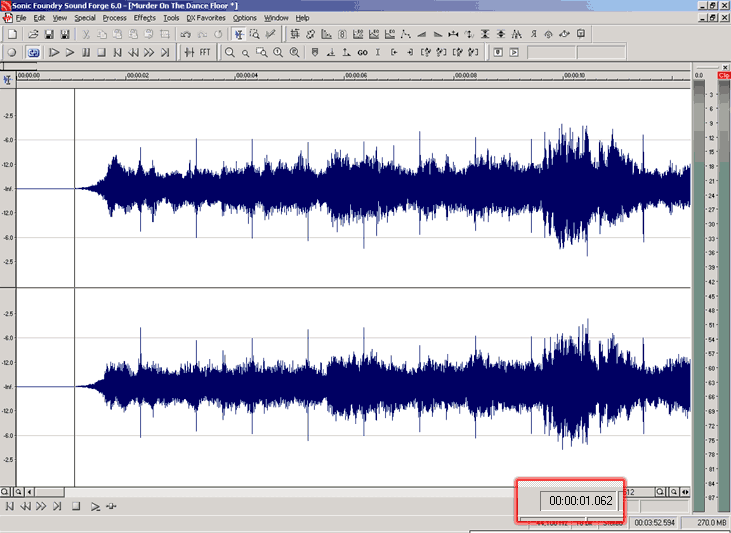
Task: Open the Effects menu
Action: click(x=145, y=18)
